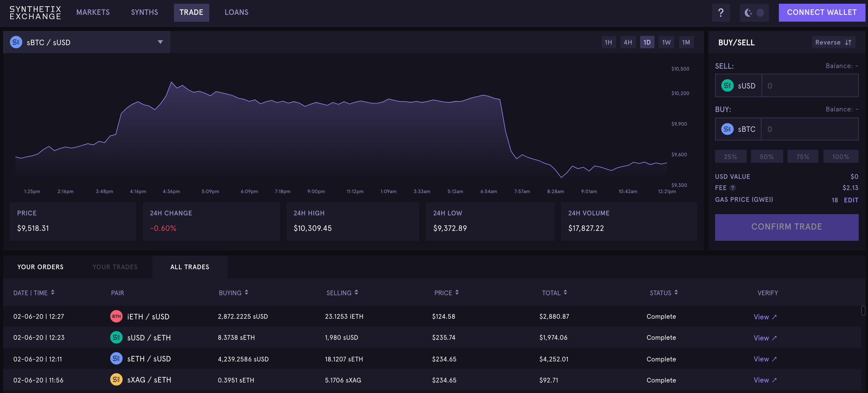Switch to Your Trades tab
Screen dimensions: 868x393
115,267
